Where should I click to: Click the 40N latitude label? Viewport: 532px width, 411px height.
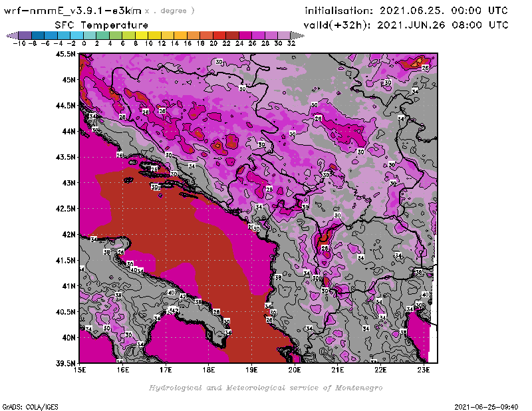(x=68, y=338)
